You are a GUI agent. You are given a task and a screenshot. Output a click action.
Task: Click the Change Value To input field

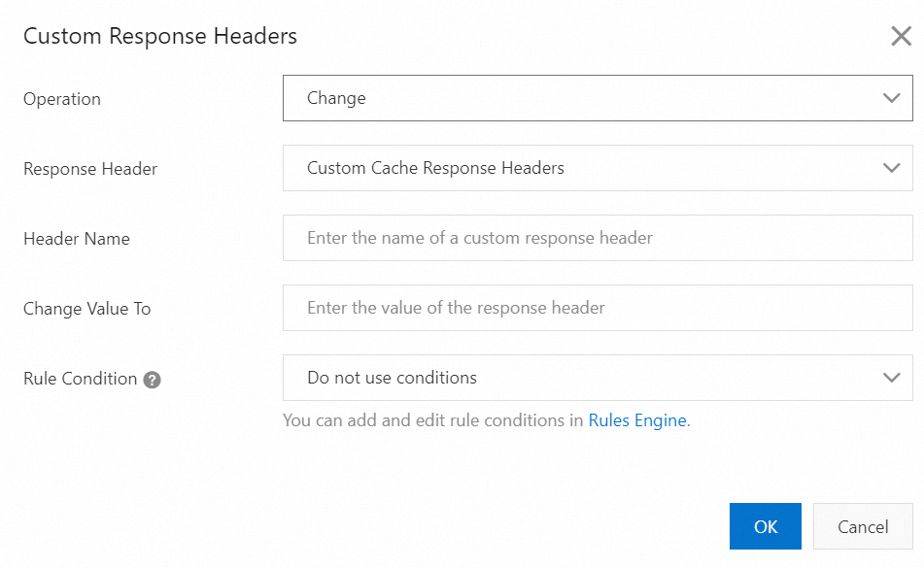click(x=598, y=308)
